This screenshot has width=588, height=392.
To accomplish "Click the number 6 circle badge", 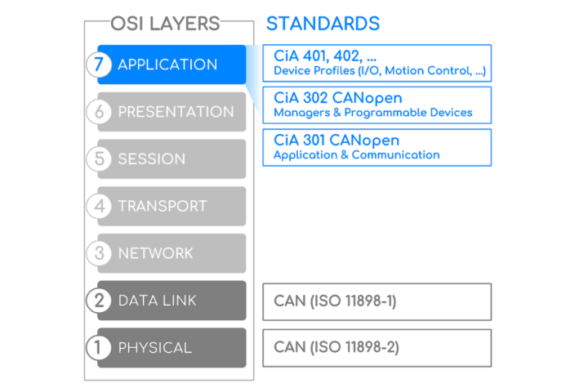I will [x=99, y=112].
